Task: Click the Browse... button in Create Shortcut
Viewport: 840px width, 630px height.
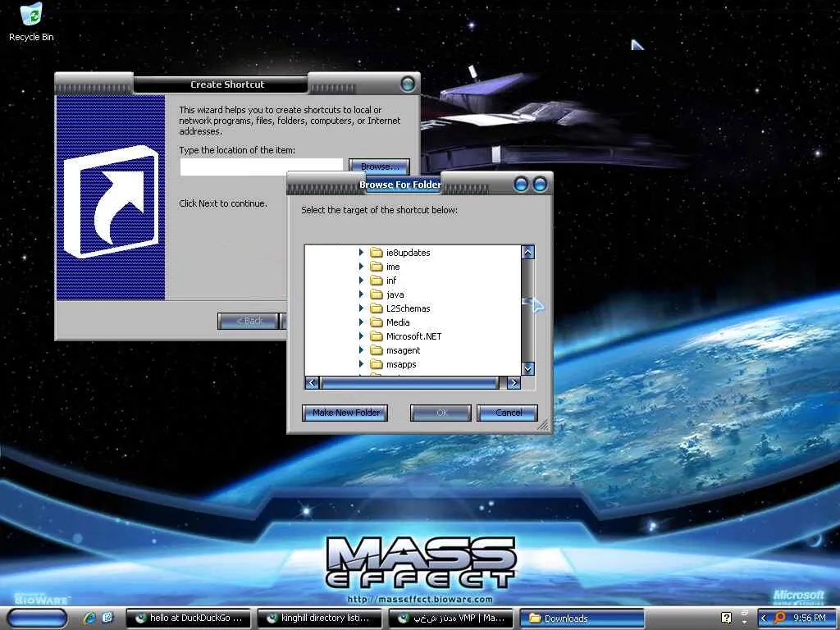Action: 379,166
